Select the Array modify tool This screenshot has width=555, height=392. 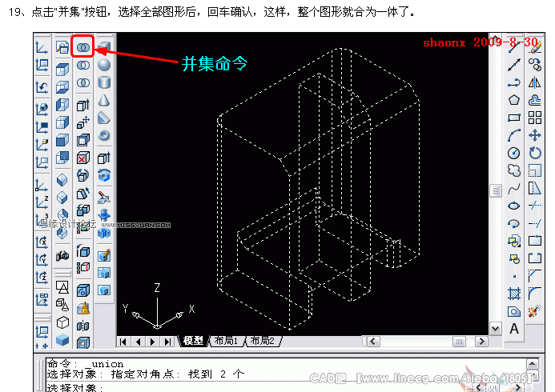point(535,118)
